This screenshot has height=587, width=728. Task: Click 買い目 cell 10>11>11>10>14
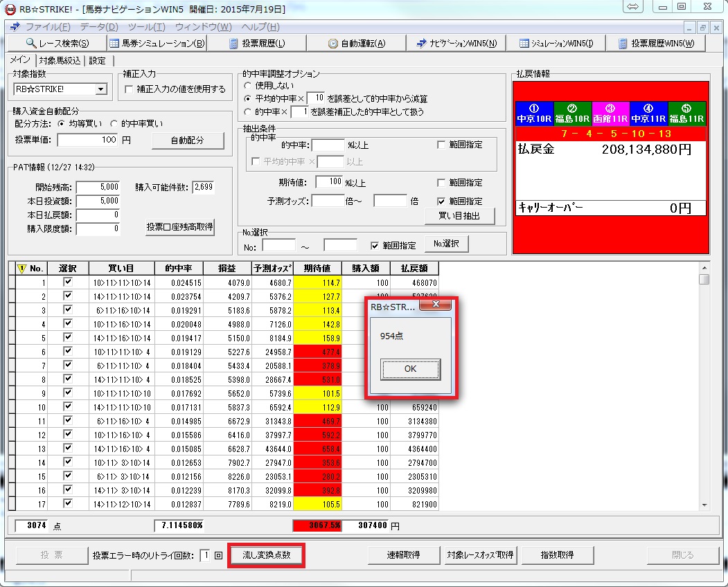pyautogui.click(x=122, y=282)
